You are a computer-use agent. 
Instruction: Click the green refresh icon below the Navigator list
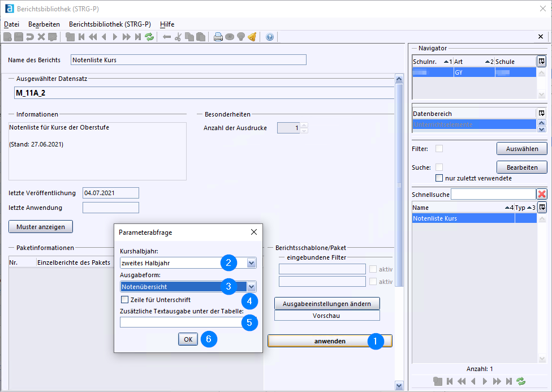[x=521, y=381]
